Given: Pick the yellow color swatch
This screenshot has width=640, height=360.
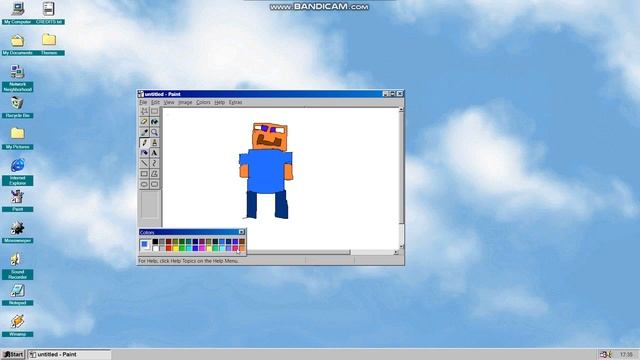Looking at the screenshot, I should click(176, 249).
